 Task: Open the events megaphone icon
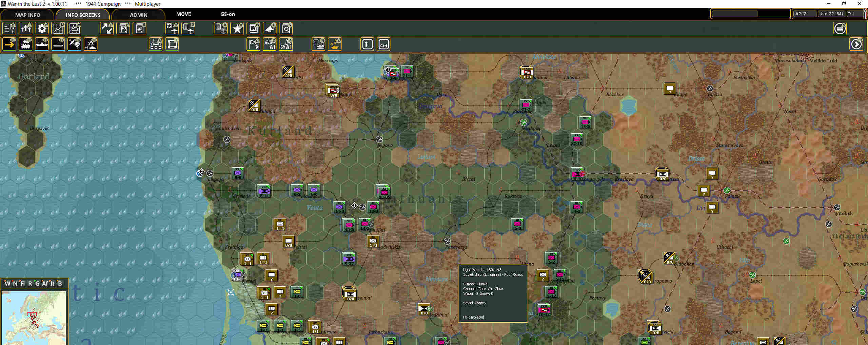click(x=270, y=28)
